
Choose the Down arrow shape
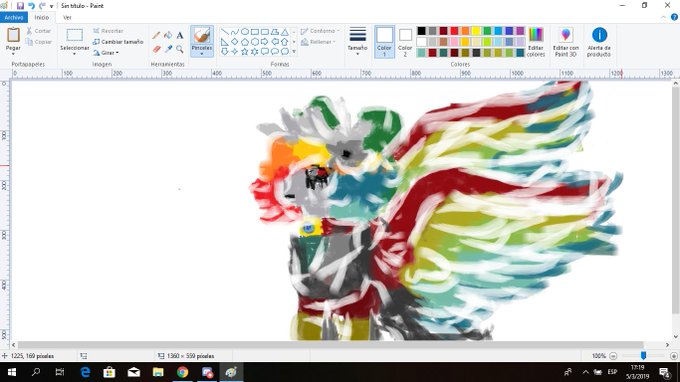225,52
